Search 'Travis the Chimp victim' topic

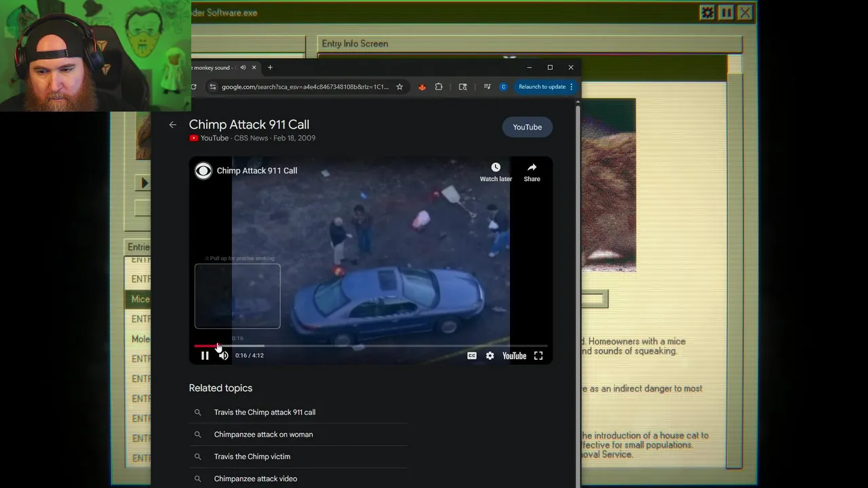point(252,457)
